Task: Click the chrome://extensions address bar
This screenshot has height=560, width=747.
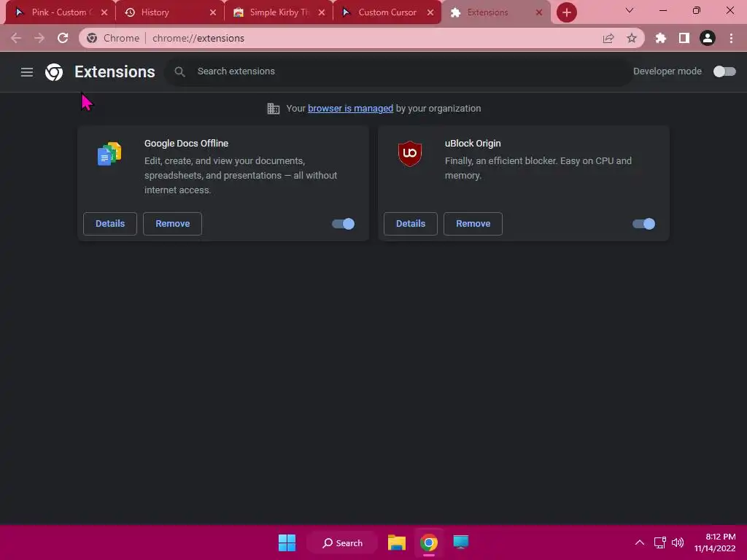Action: pyautogui.click(x=362, y=38)
